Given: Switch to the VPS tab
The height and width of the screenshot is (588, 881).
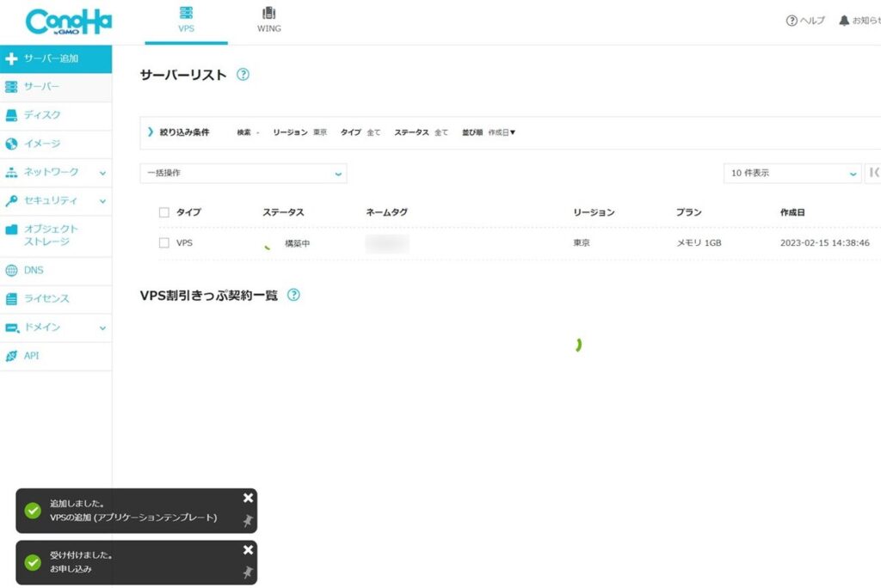Looking at the screenshot, I should coord(186,21).
